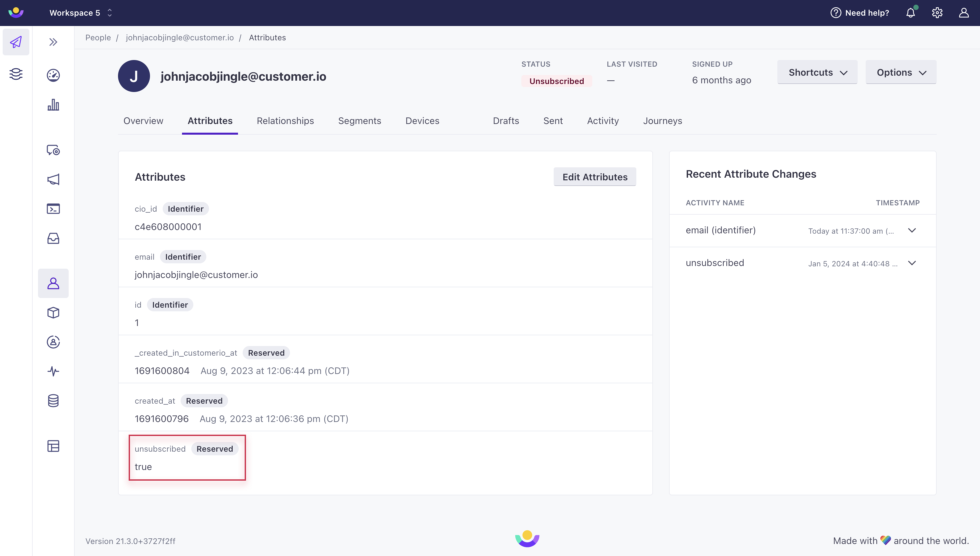The width and height of the screenshot is (980, 556).
Task: Open the Dashboard gauge icon
Action: pos(53,75)
